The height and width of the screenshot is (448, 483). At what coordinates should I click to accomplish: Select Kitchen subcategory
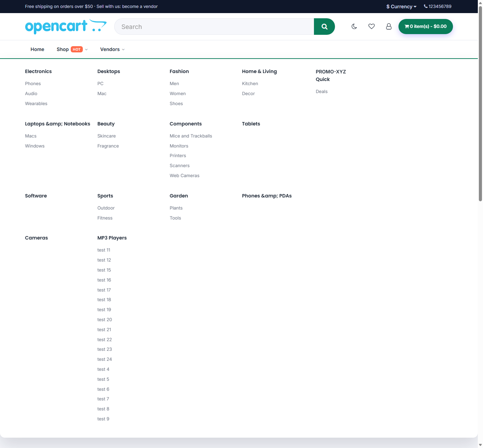point(250,83)
